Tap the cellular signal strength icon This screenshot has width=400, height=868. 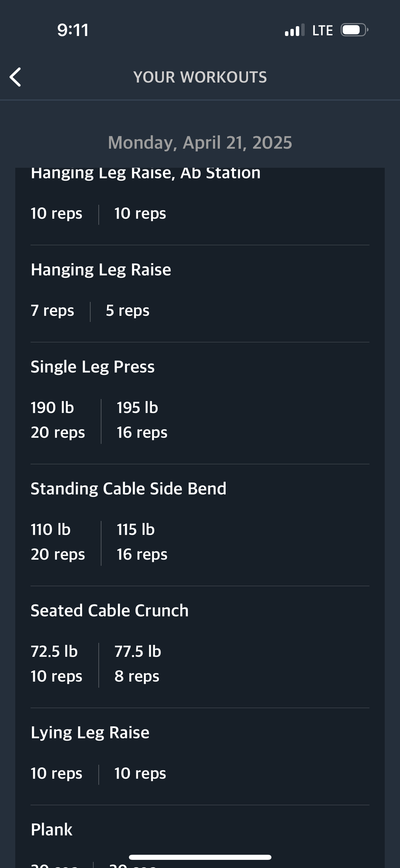point(295,30)
